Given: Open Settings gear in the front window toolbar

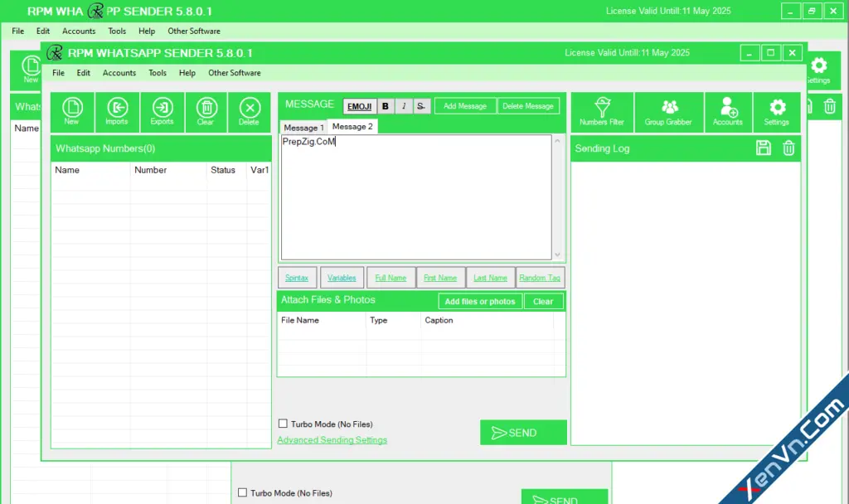Looking at the screenshot, I should 776,112.
